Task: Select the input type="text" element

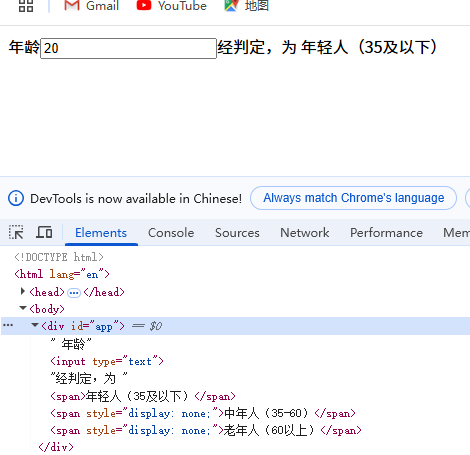Action: point(107,361)
